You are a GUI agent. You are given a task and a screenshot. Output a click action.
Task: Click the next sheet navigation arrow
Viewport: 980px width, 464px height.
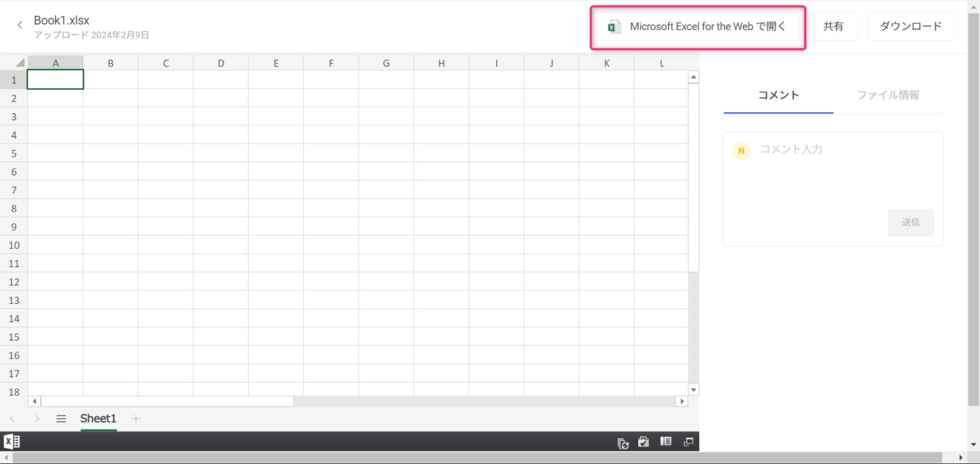(37, 419)
